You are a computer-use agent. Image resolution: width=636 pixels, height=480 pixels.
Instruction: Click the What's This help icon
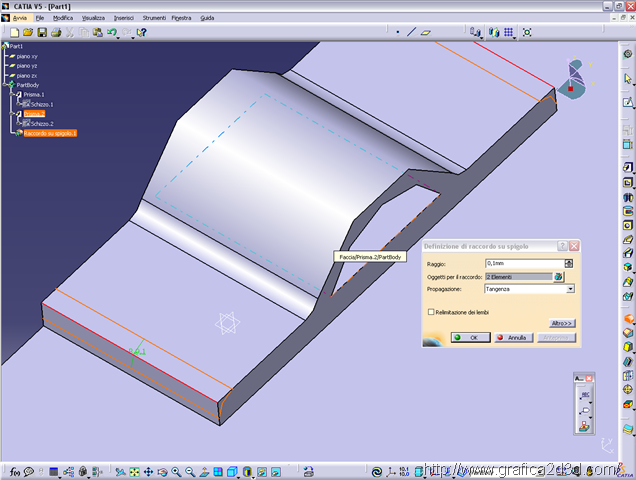142,32
